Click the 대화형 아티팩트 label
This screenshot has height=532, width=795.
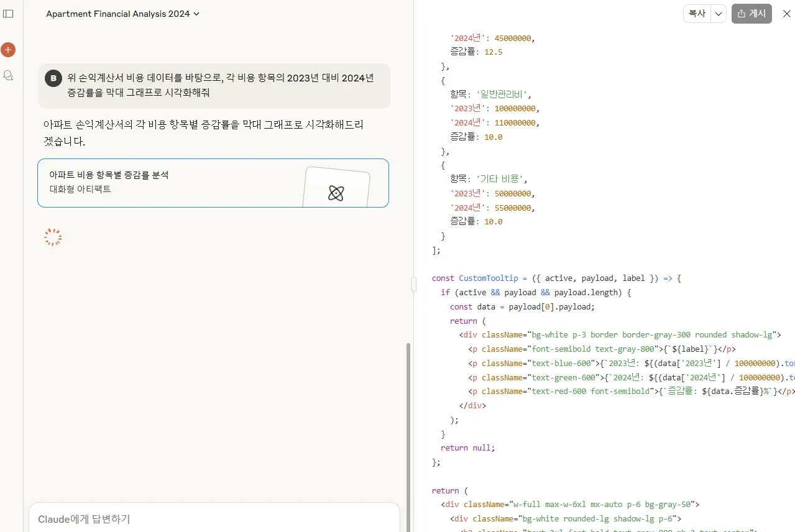[x=80, y=189]
